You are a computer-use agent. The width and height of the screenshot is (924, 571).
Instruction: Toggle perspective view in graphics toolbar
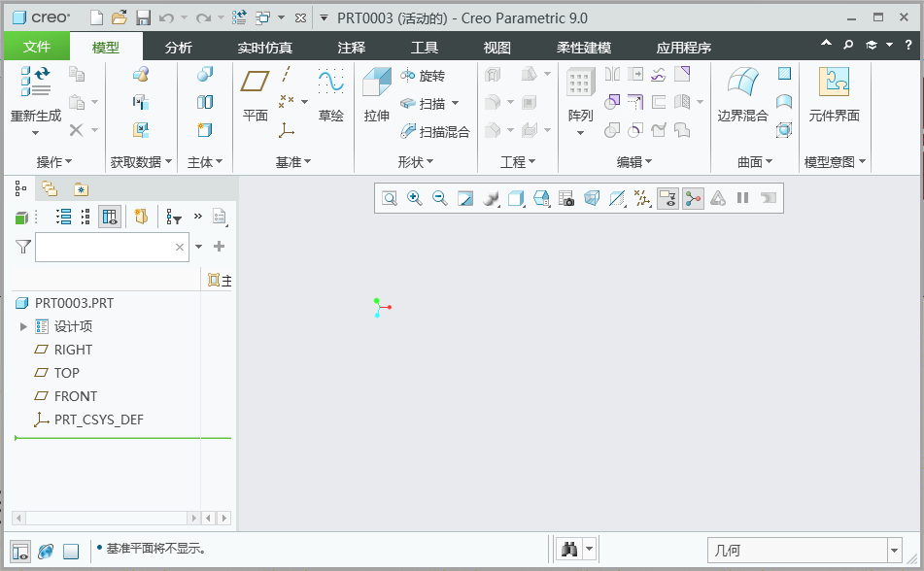(592, 198)
